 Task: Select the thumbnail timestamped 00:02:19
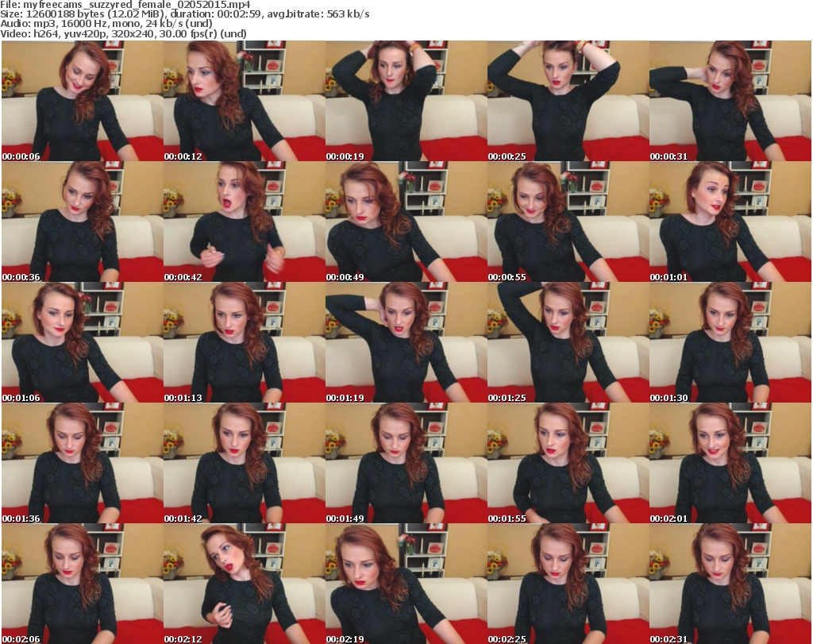406,584
